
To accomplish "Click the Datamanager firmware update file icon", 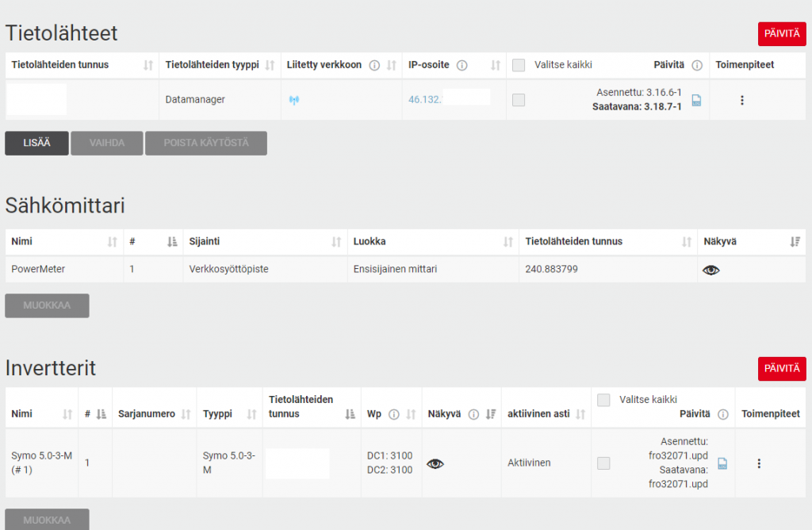I will click(x=696, y=101).
